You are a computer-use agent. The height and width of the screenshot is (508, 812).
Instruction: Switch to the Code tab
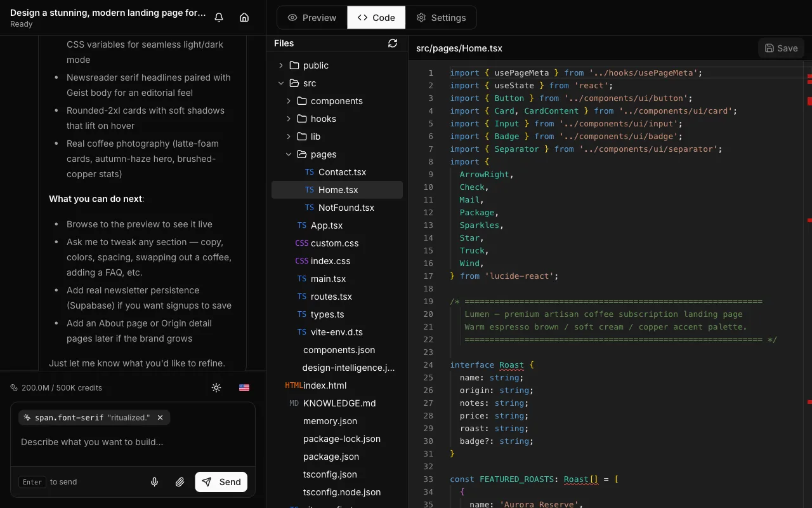pos(376,18)
